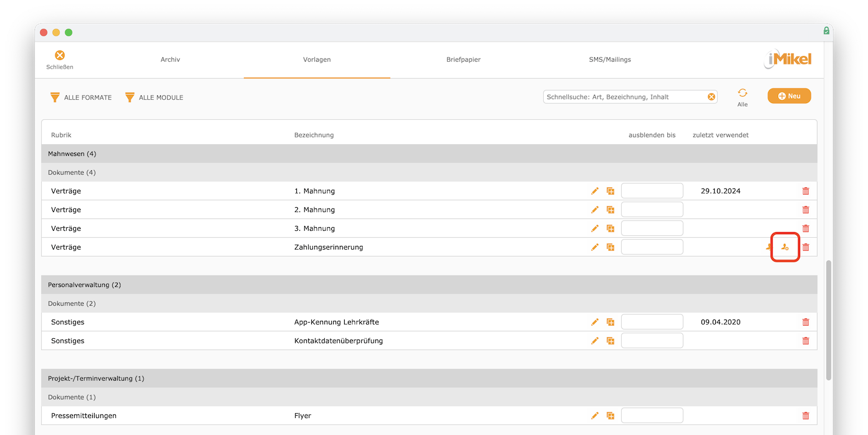The image size is (868, 435).
Task: Click the Personalverwaltung (2) group header
Action: tap(429, 285)
